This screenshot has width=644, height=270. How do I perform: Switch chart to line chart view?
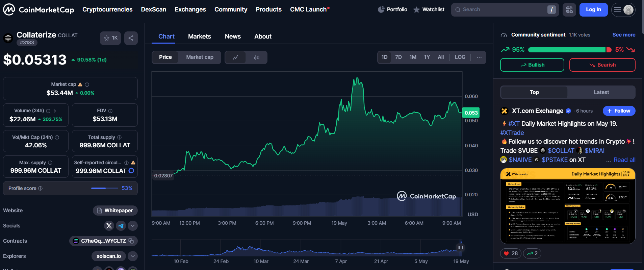pos(235,57)
